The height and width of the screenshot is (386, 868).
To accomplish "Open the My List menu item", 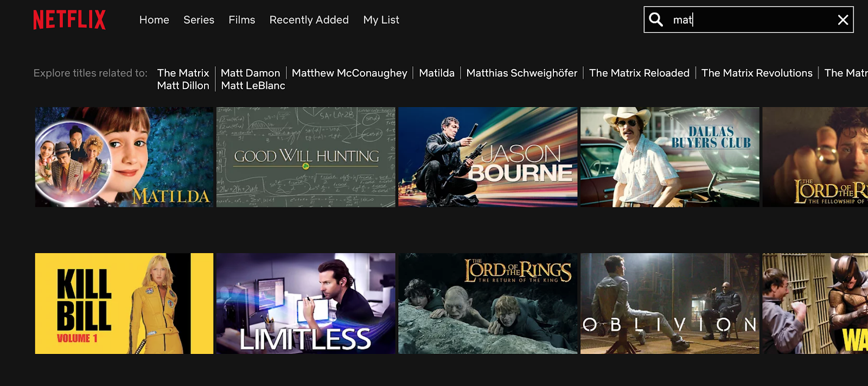I will coord(381,20).
